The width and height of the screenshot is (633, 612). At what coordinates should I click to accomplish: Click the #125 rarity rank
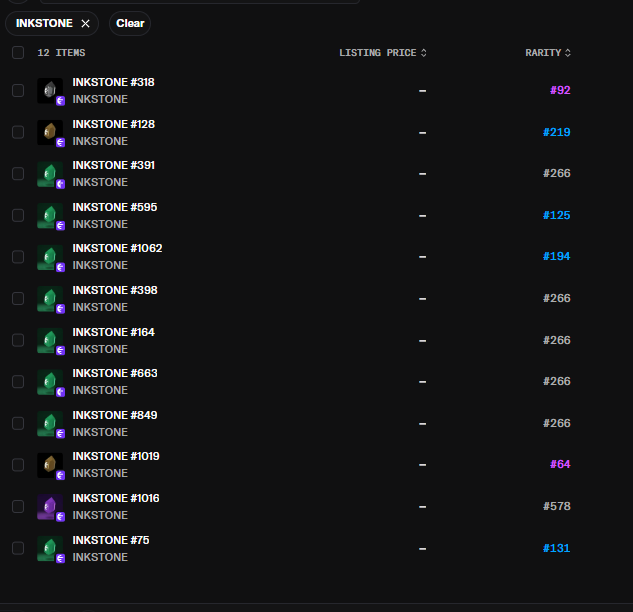tap(556, 215)
